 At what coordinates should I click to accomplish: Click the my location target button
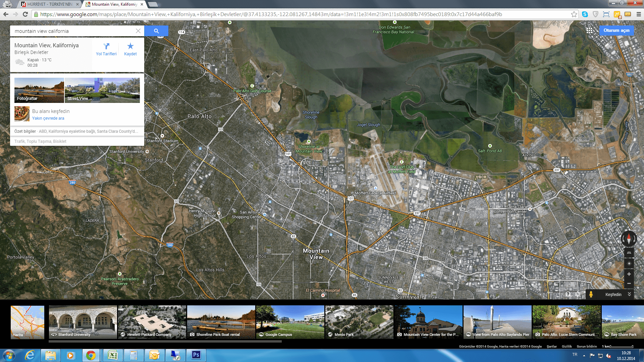tap(629, 263)
